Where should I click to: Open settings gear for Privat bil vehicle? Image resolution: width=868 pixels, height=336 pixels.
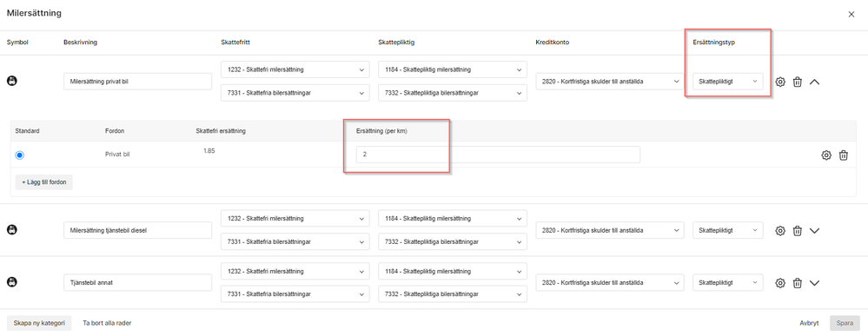coord(826,155)
